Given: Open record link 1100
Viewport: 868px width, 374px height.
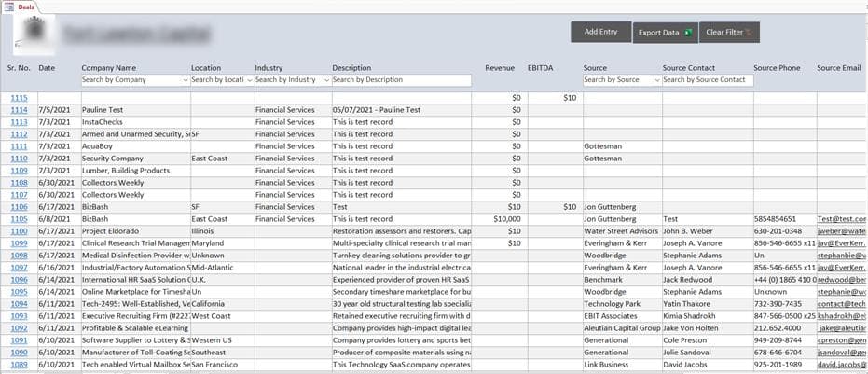Looking at the screenshot, I should 19,231.
